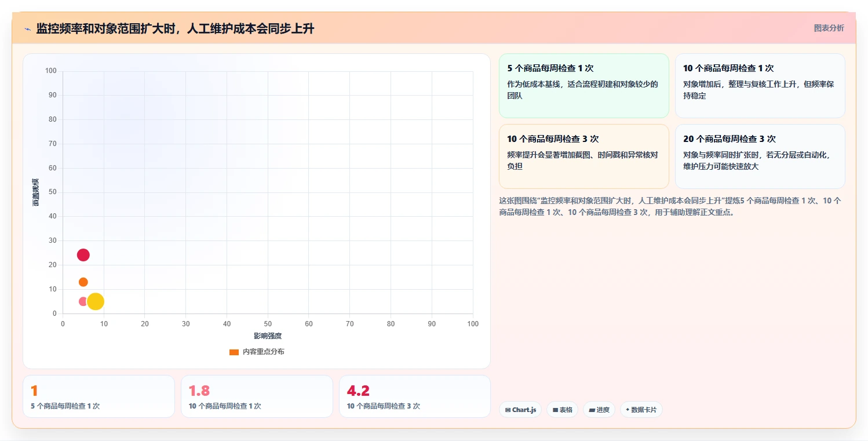
Task: Click the text 频率提升会显著增加截图
Action: coord(582,161)
